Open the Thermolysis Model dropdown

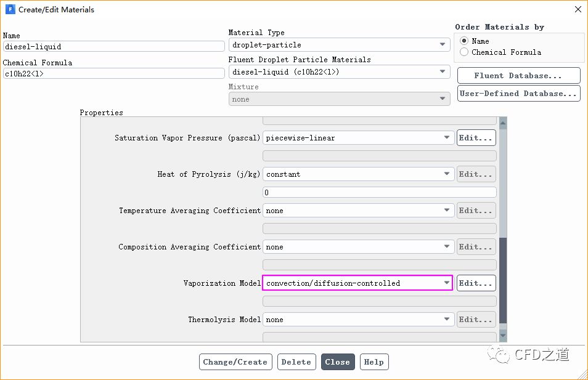click(x=358, y=320)
